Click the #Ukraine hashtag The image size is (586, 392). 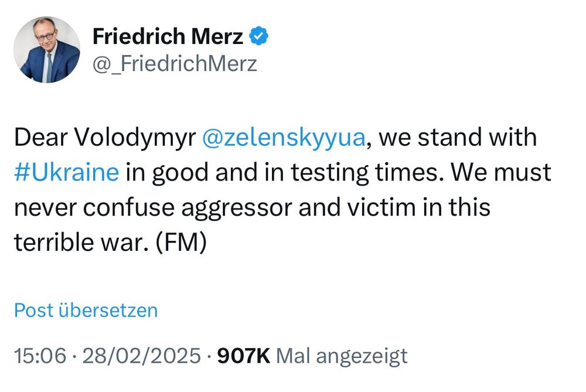tap(67, 172)
